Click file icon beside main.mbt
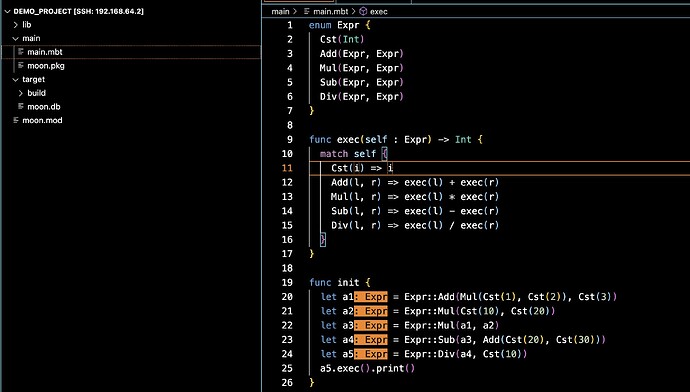The height and width of the screenshot is (392, 690). pos(21,51)
